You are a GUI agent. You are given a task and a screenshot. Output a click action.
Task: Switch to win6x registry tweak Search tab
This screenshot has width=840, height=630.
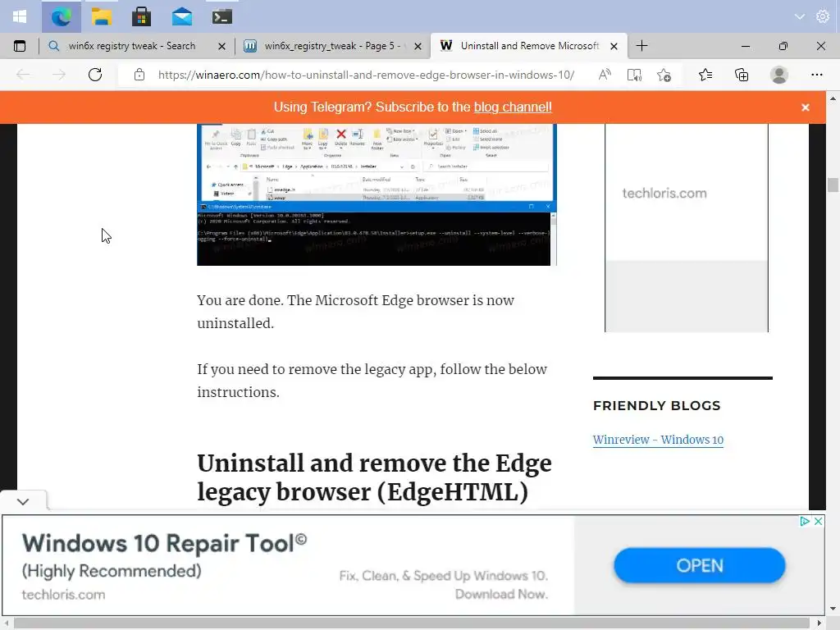tap(132, 46)
